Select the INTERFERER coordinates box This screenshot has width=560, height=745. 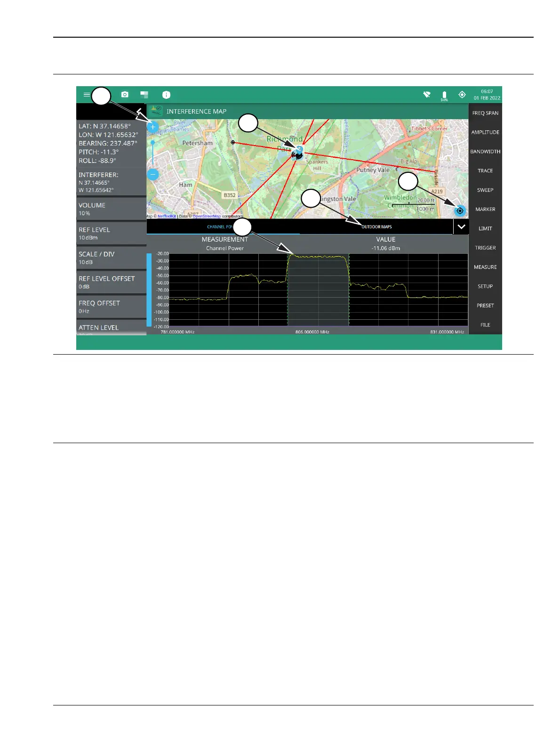pos(112,182)
